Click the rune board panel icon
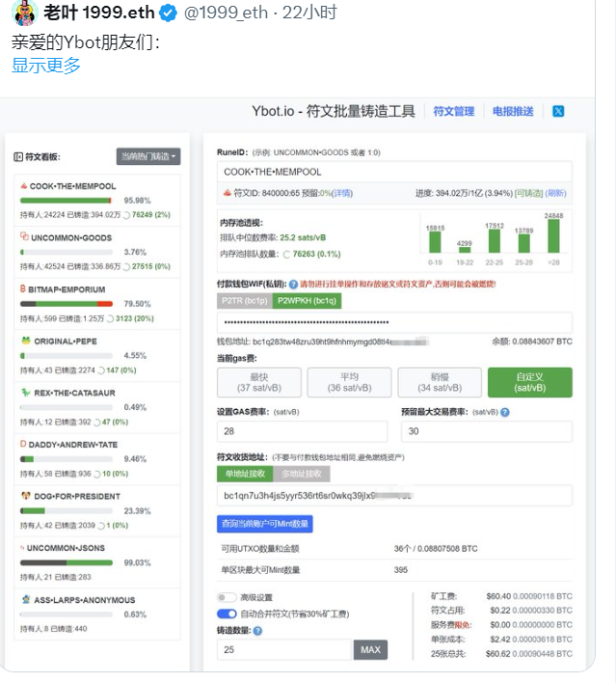The width and height of the screenshot is (616, 683). tap(18, 157)
